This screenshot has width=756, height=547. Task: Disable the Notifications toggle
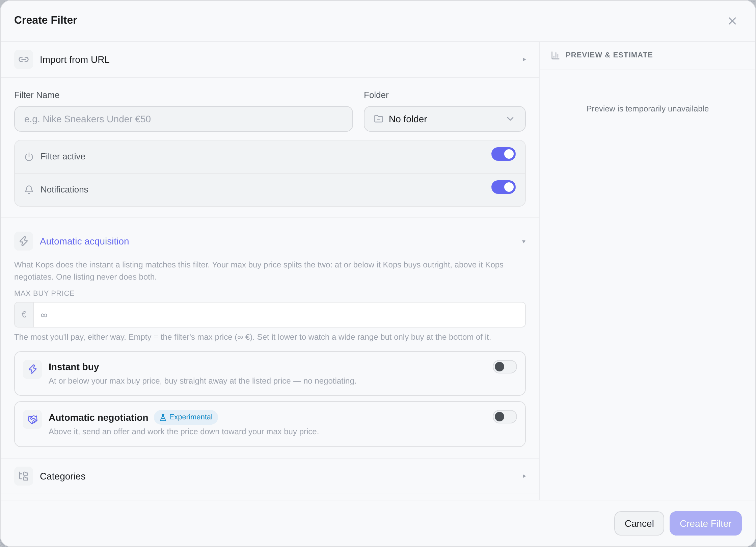[x=503, y=187]
